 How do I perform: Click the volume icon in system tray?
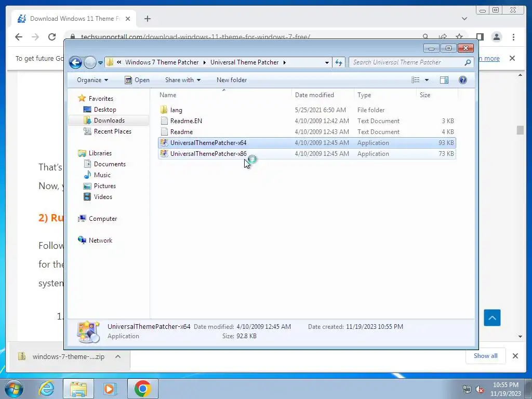point(480,390)
